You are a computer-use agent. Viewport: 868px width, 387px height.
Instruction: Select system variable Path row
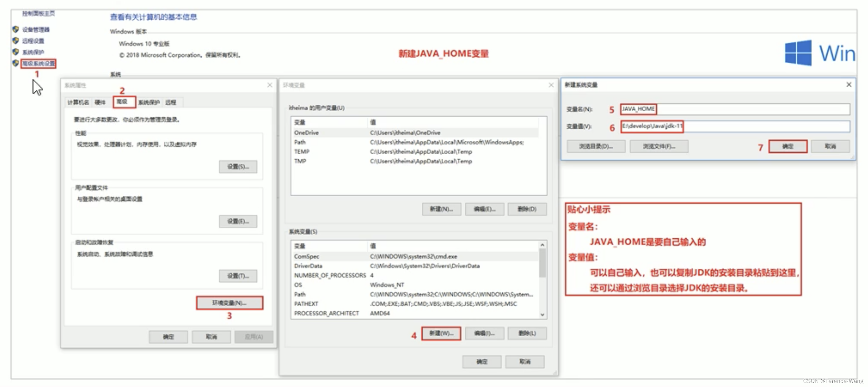tap(415, 294)
